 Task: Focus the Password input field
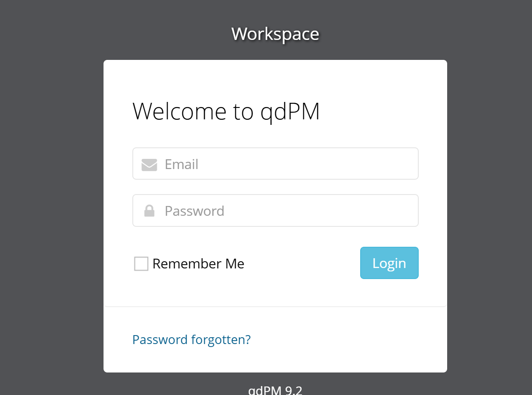pos(276,210)
